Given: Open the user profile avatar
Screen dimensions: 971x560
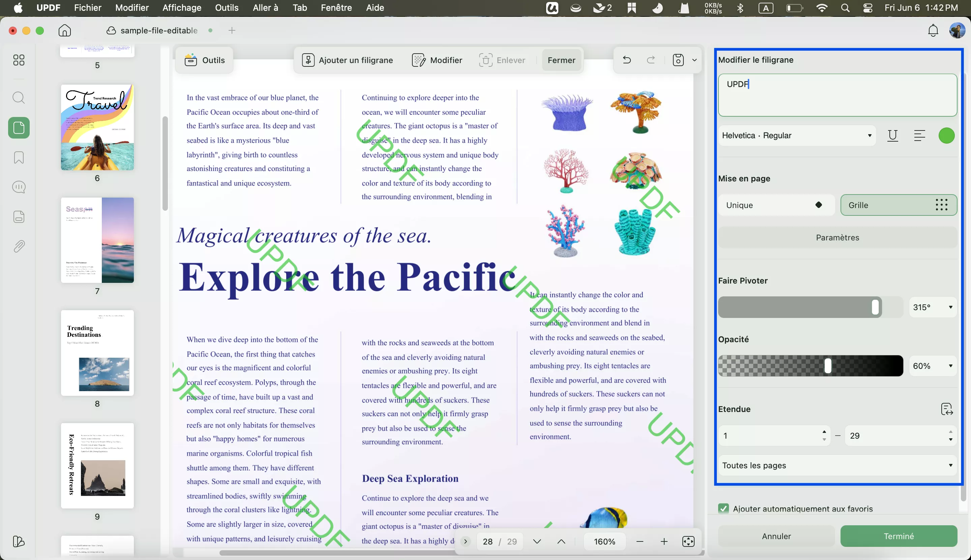Looking at the screenshot, I should [957, 30].
